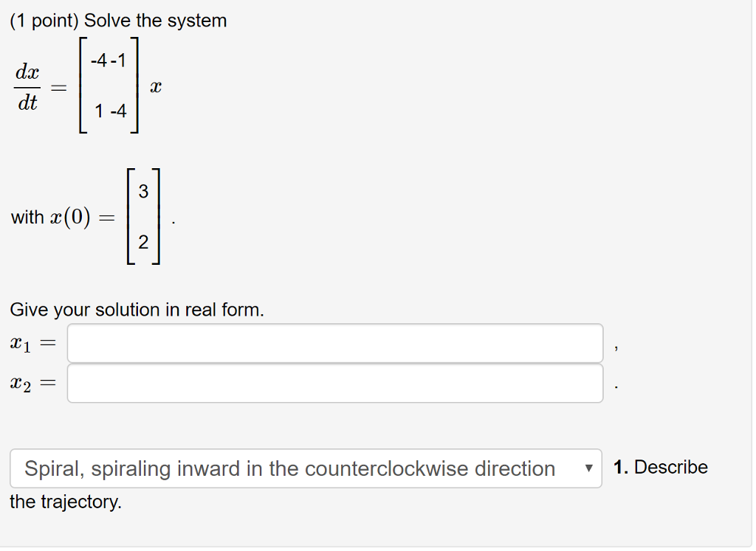This screenshot has height=551, width=756.
Task: Click the '1. Describe' label next to the dropdown
Action: pos(660,466)
